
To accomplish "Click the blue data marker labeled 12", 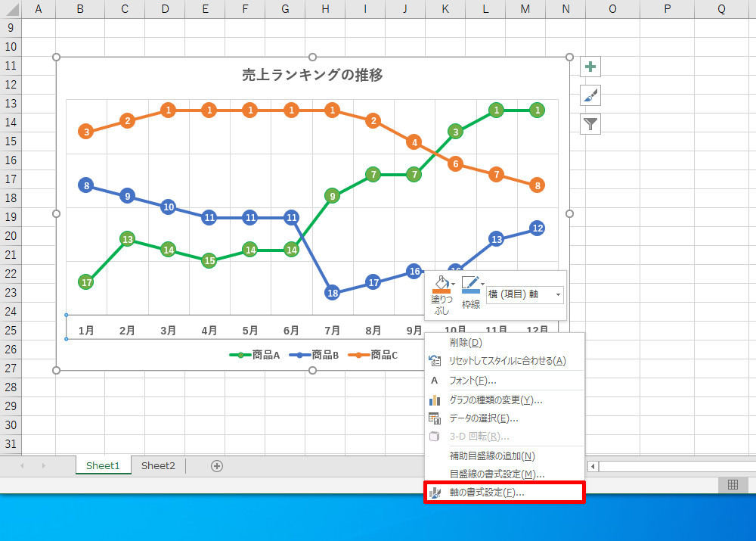I will coord(537,229).
